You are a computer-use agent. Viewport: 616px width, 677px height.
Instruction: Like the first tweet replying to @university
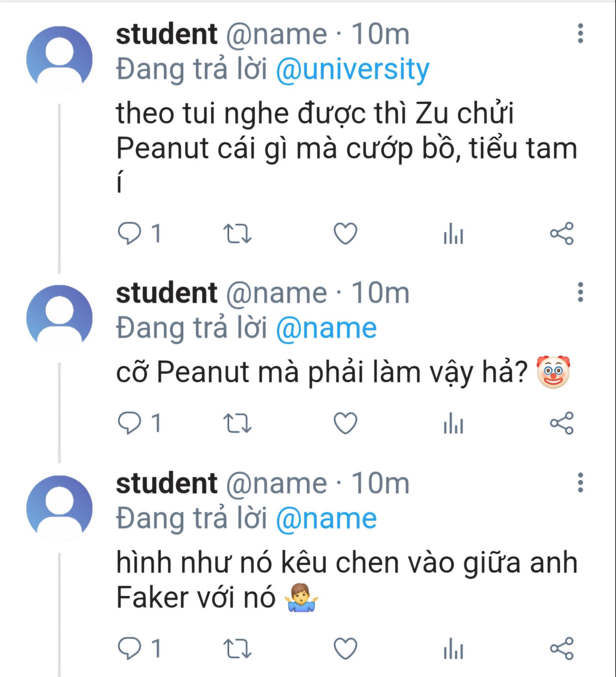click(x=345, y=233)
